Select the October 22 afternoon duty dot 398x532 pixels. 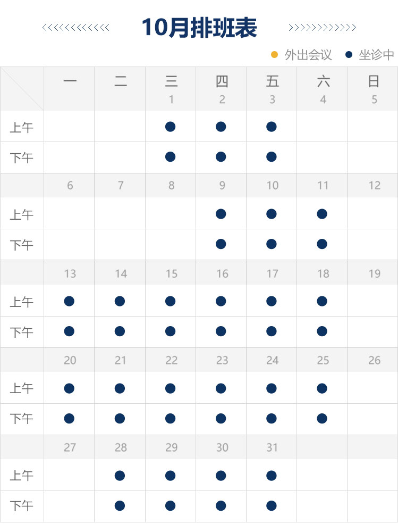pos(170,419)
